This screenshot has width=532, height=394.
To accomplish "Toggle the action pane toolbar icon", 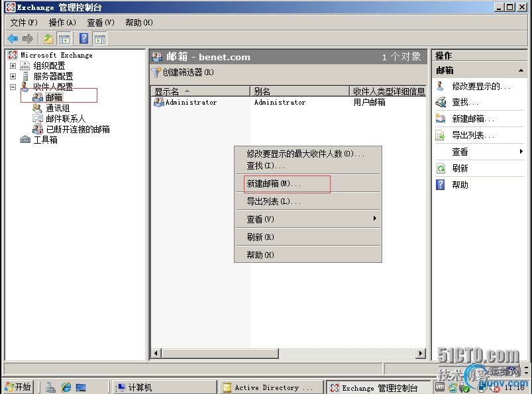I will click(100, 38).
